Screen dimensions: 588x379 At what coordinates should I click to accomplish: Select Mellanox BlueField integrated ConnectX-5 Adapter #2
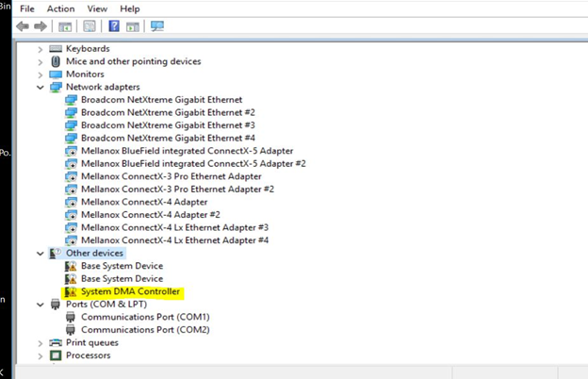pyautogui.click(x=193, y=163)
